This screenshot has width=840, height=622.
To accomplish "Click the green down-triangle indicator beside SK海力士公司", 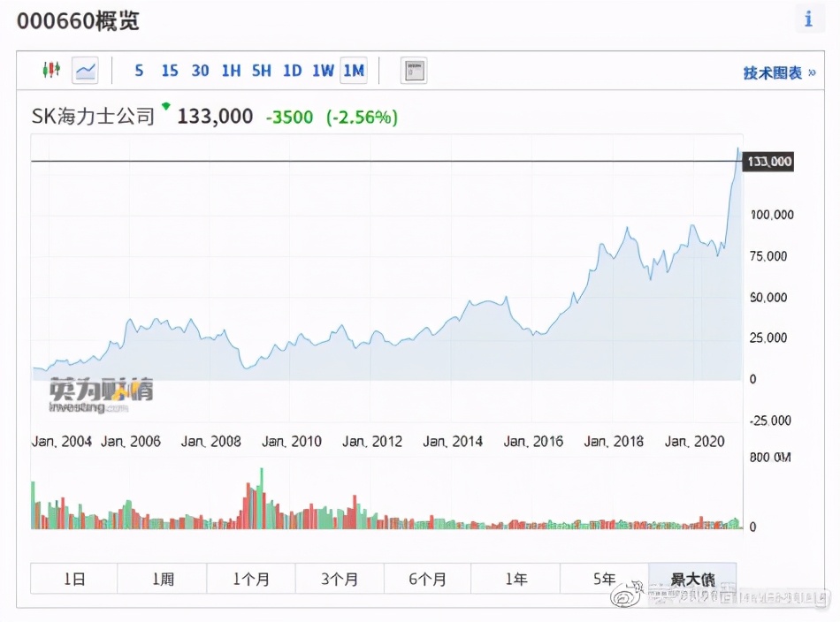I will pyautogui.click(x=165, y=107).
